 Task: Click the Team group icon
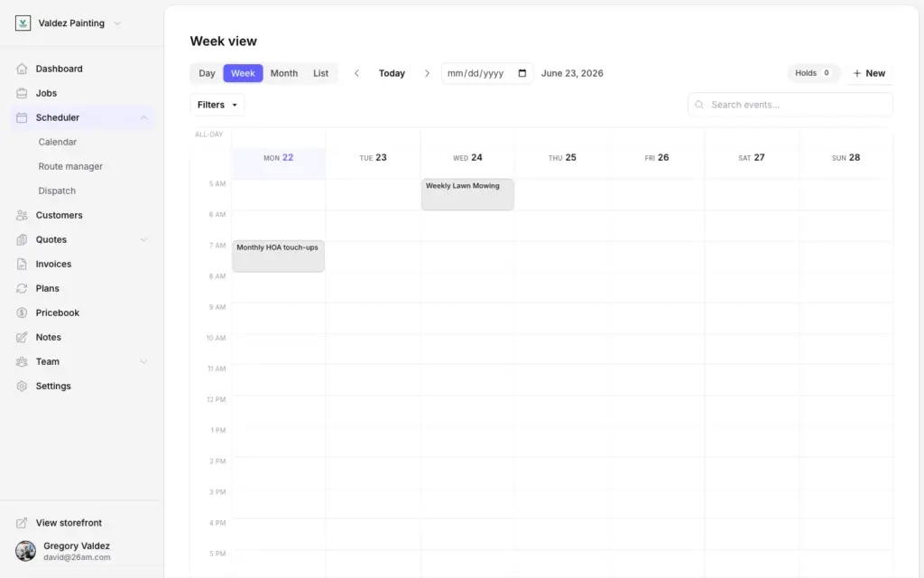coord(22,361)
